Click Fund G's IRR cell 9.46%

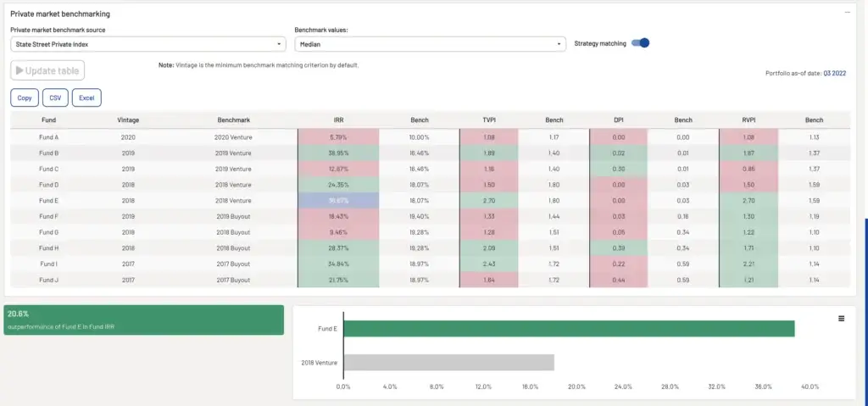(x=338, y=232)
